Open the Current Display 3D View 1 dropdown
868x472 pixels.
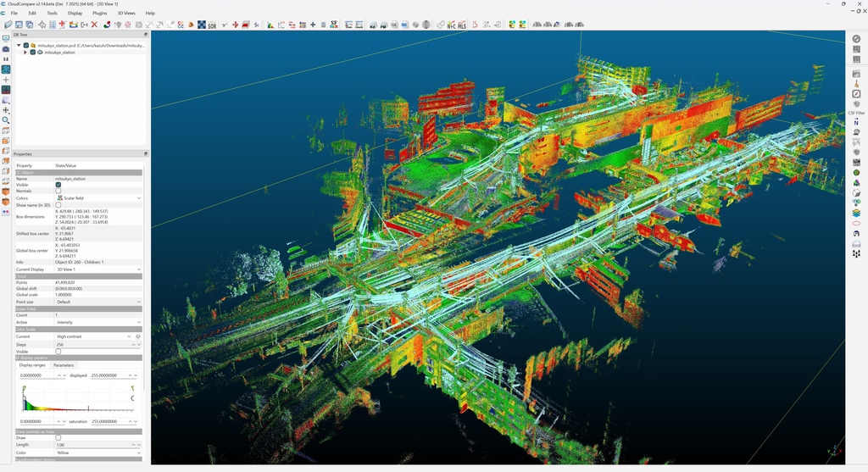coord(98,269)
